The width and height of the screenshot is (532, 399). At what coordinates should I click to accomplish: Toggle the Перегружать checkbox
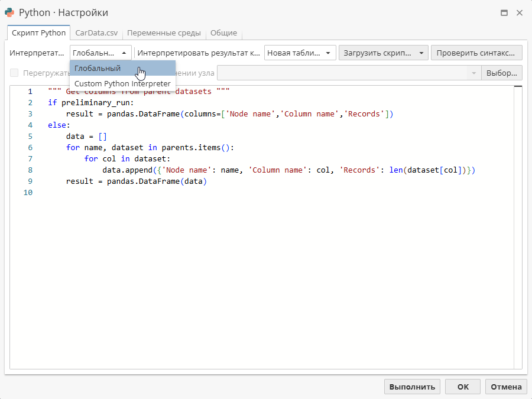coord(14,73)
